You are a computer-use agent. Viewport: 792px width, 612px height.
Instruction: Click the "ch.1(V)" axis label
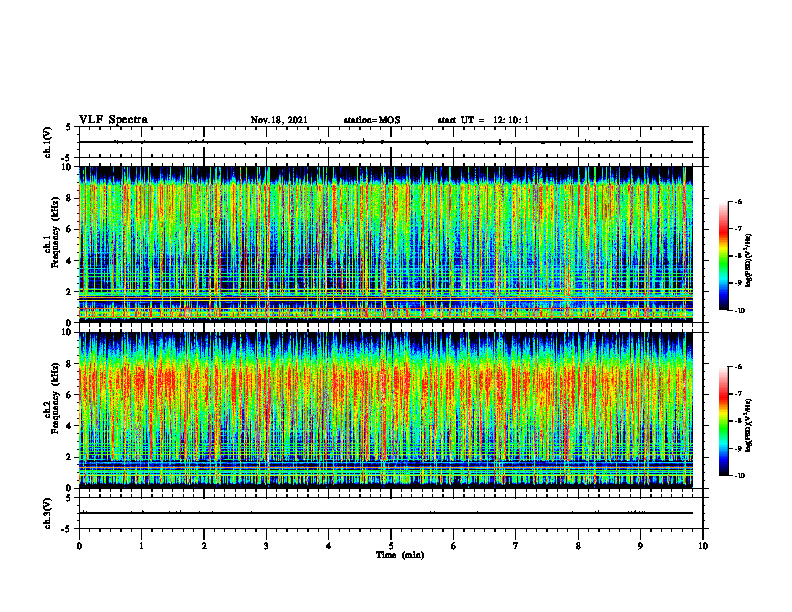pos(48,142)
